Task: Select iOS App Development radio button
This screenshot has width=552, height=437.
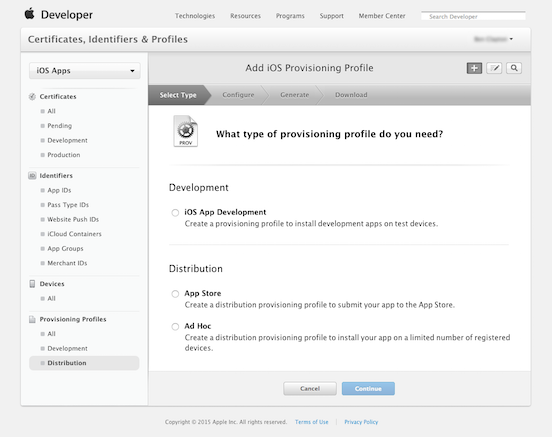Action: [175, 212]
